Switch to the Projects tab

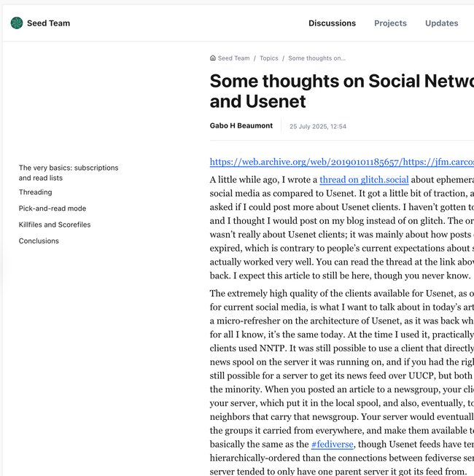point(390,23)
